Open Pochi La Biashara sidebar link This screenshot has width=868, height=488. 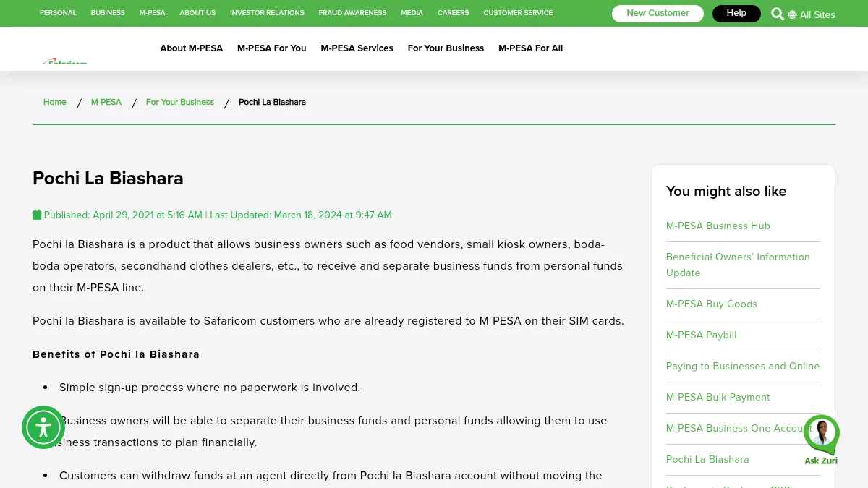(707, 459)
